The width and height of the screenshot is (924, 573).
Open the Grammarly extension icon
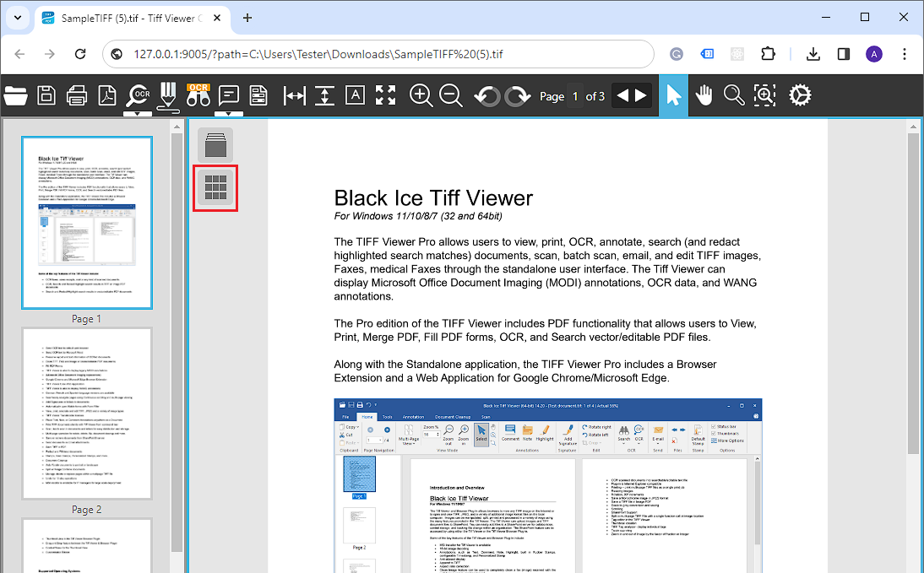click(677, 54)
